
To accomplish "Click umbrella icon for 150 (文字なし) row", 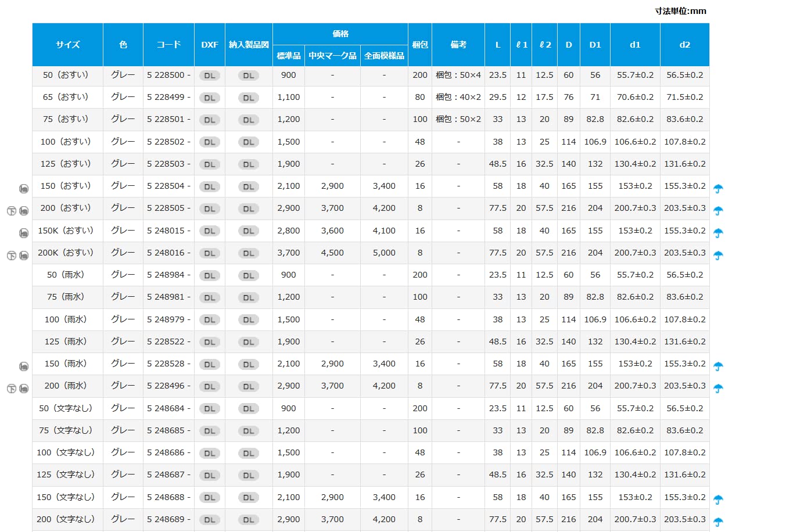I will click(x=718, y=499).
